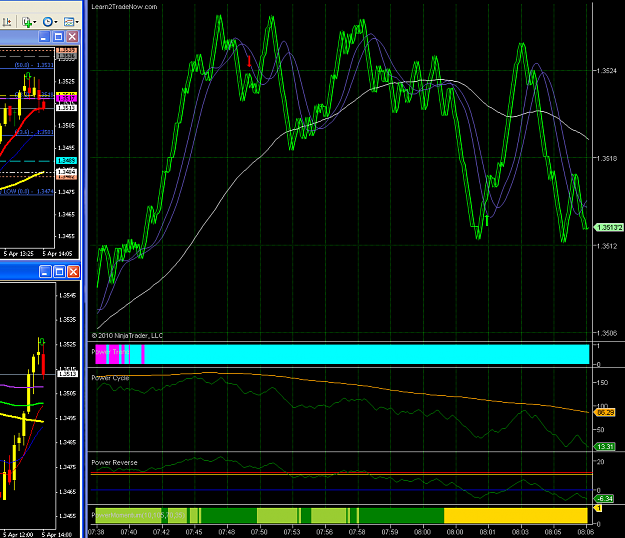Viewport: 625px width, 538px height.
Task: Click the 1.3545 label in lower left chart
Action: (67, 295)
